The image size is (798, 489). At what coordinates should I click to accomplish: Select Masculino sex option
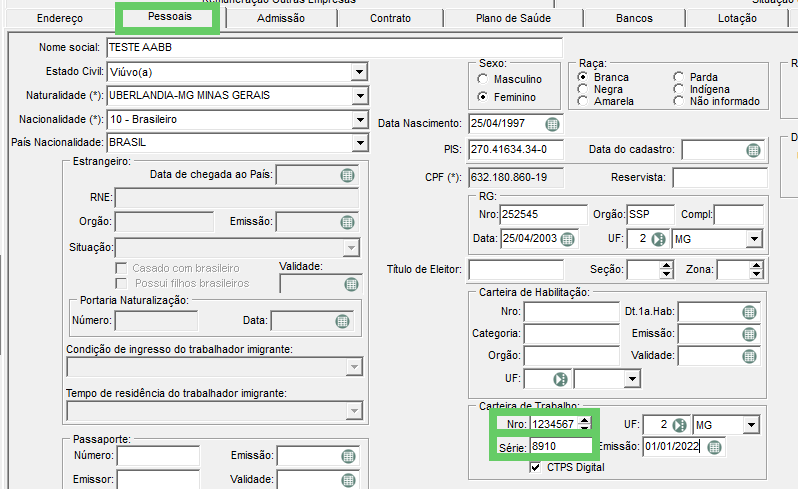(x=482, y=79)
